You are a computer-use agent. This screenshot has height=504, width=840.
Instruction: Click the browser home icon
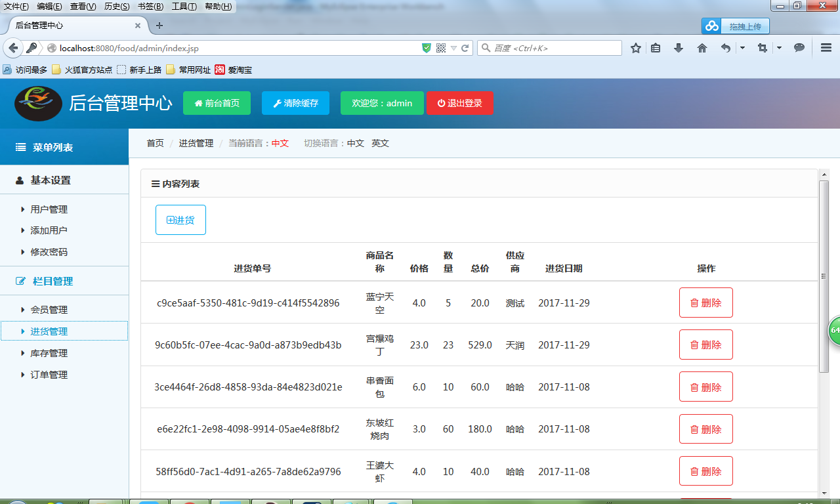[x=702, y=48]
